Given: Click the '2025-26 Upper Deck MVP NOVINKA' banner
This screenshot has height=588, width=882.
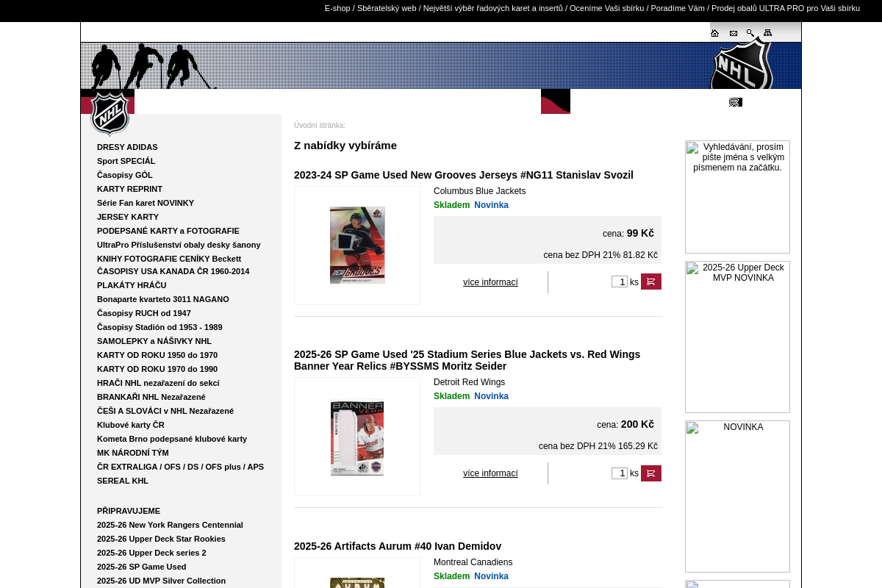Looking at the screenshot, I should pos(737,336).
